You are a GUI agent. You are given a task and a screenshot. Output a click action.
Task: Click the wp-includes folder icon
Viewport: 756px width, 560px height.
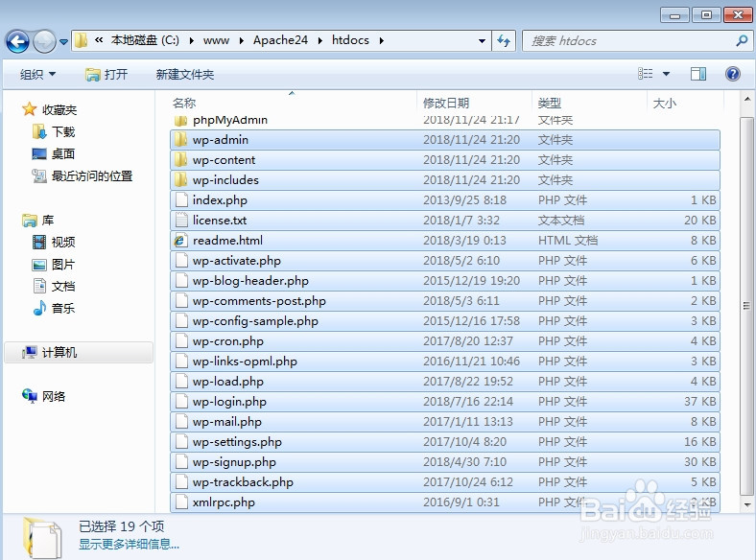click(180, 180)
